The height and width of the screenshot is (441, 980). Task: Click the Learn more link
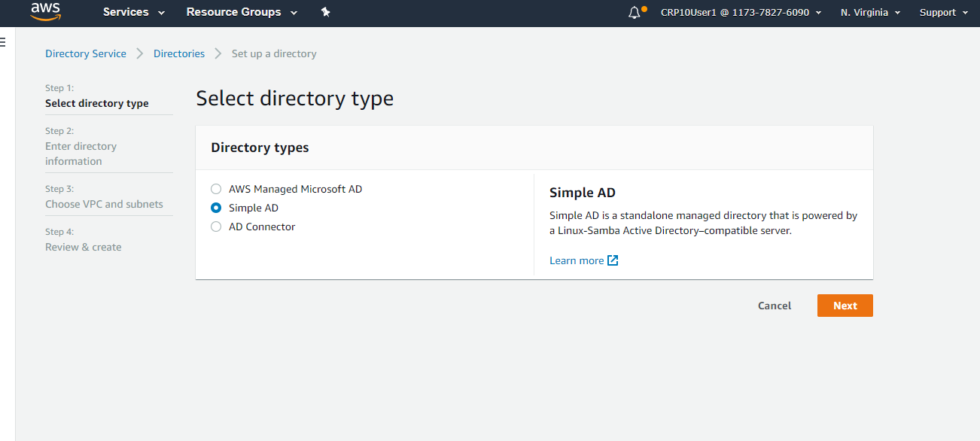577,260
